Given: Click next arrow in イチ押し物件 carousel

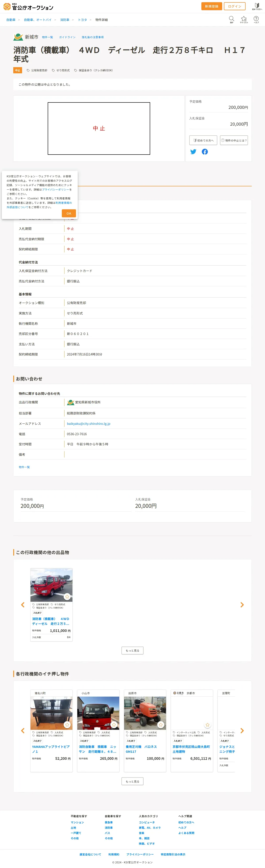Looking at the screenshot, I should 242,730.
